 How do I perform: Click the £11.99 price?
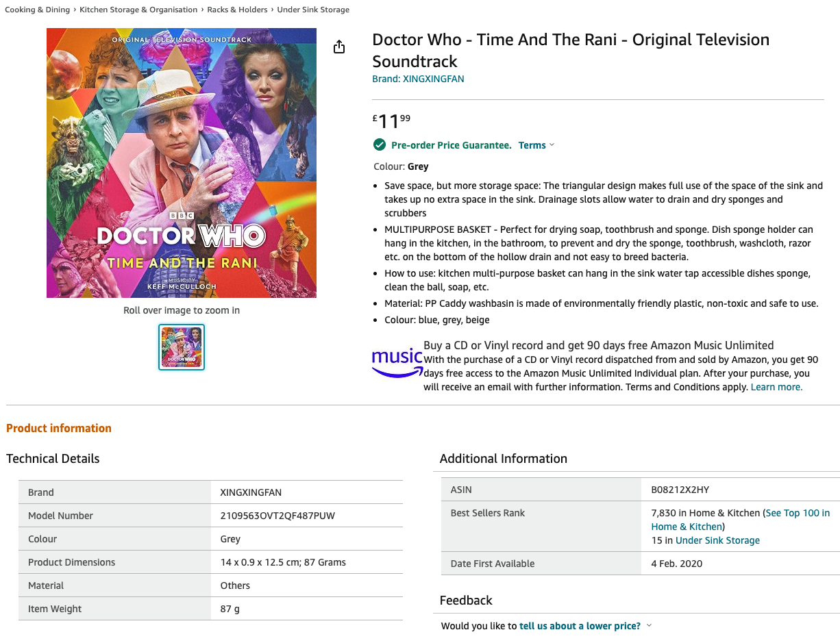pos(392,121)
